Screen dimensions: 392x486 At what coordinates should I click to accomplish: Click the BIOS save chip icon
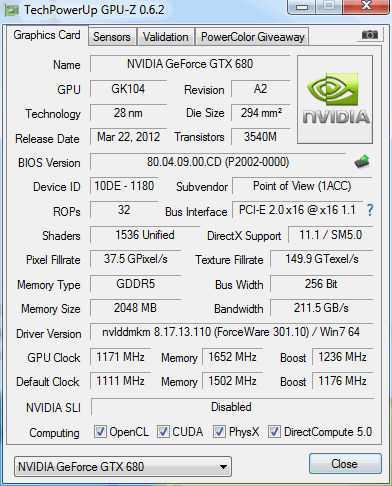click(x=362, y=162)
